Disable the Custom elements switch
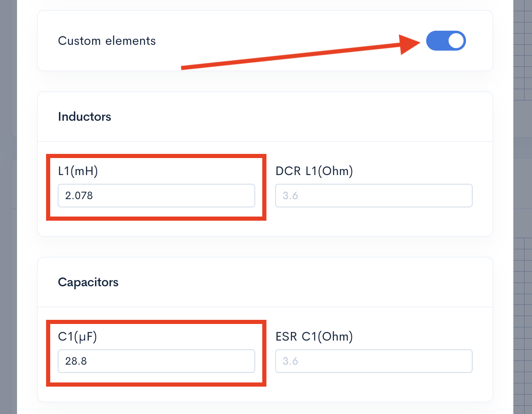The image size is (532, 414). click(446, 41)
